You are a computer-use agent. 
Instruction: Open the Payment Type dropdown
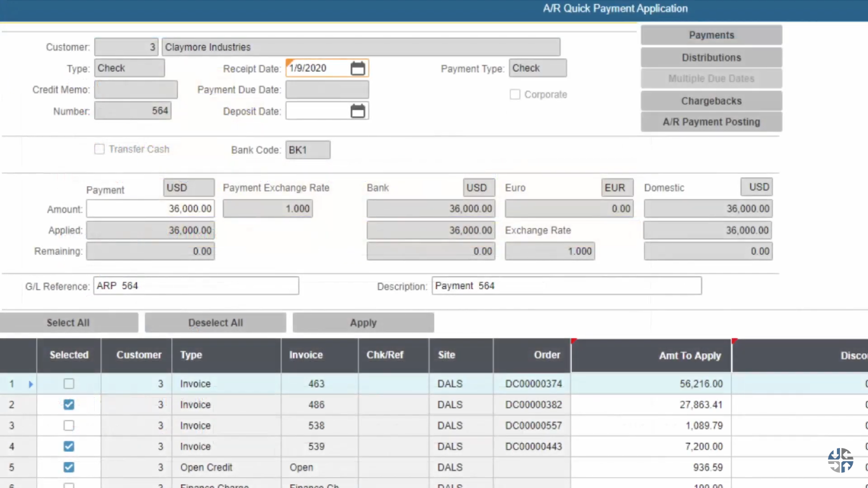click(x=538, y=68)
